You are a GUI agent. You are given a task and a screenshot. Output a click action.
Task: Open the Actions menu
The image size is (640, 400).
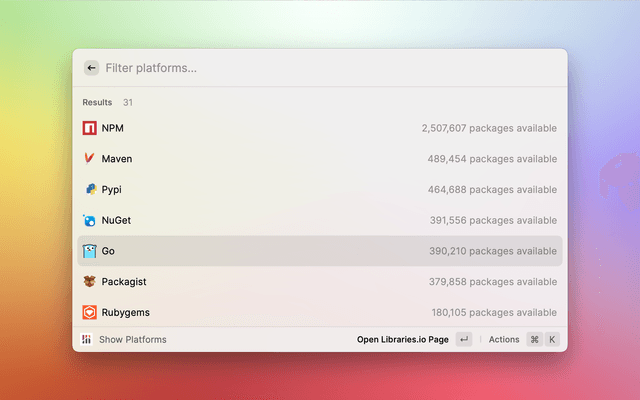coord(504,339)
